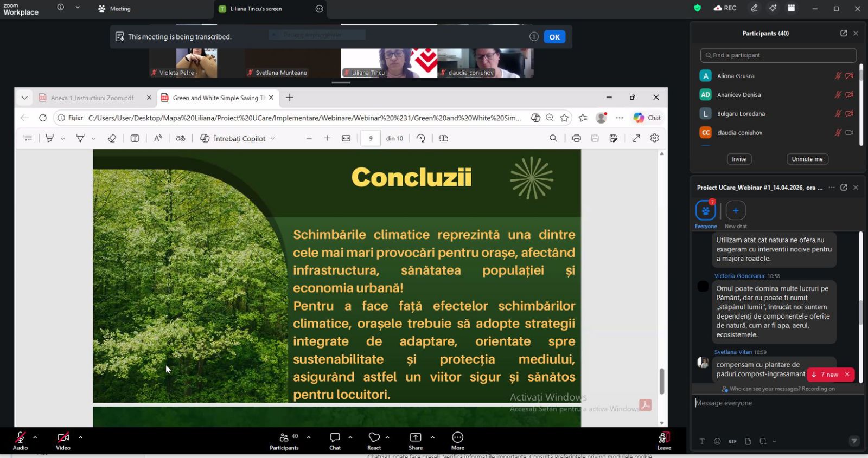Pop out the Participants panel

(x=843, y=33)
